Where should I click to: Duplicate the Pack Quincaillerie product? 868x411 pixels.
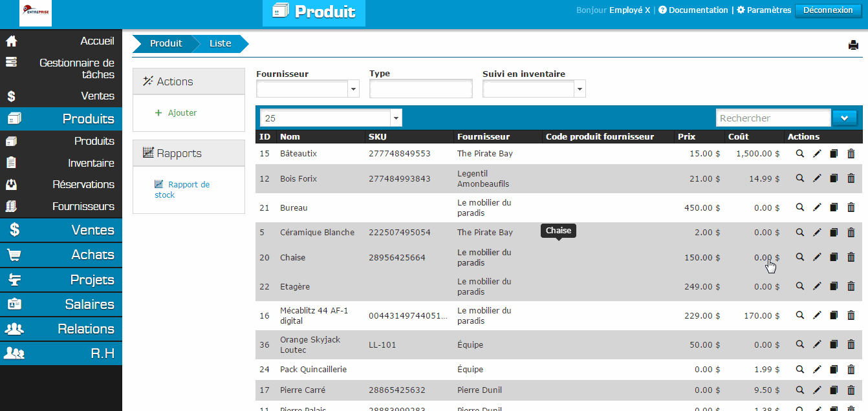point(834,370)
